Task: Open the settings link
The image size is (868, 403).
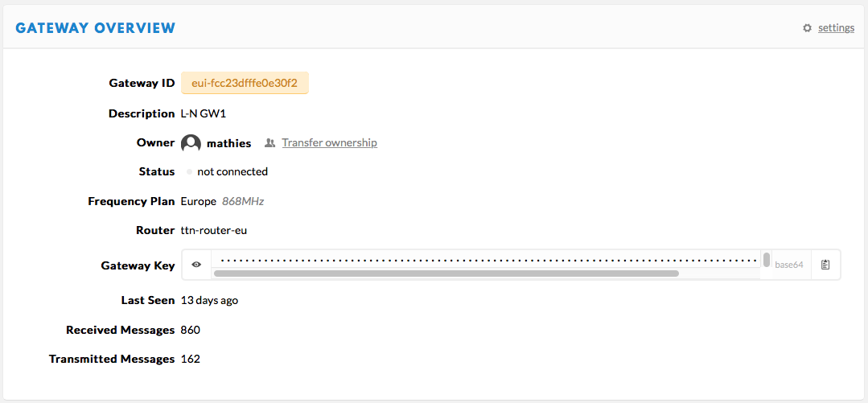Action: click(x=836, y=27)
